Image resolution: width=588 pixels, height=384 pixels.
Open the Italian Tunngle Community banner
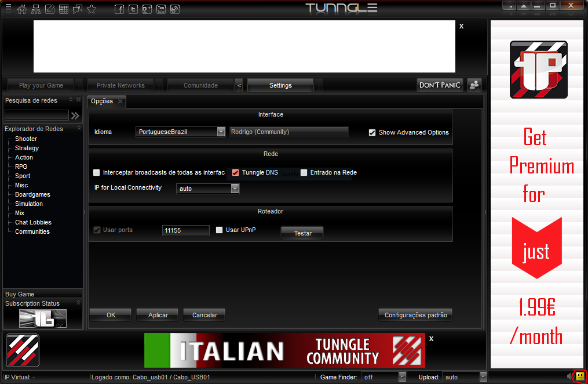pyautogui.click(x=284, y=350)
